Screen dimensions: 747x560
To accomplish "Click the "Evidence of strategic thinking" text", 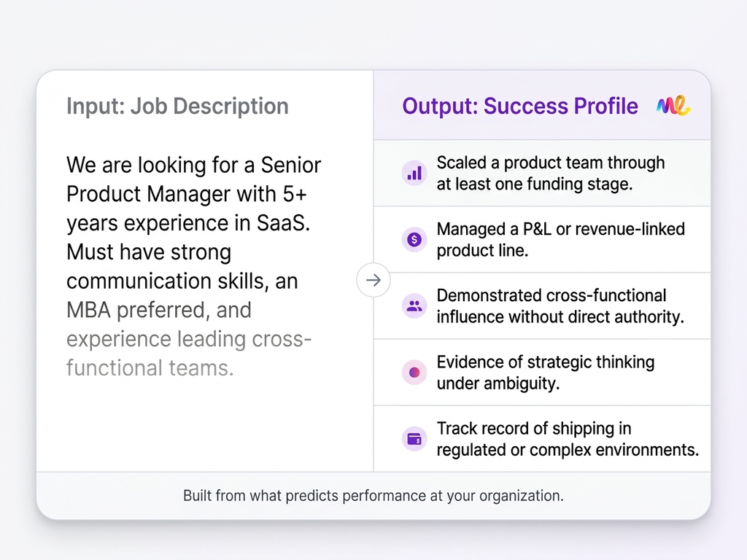I will [545, 362].
